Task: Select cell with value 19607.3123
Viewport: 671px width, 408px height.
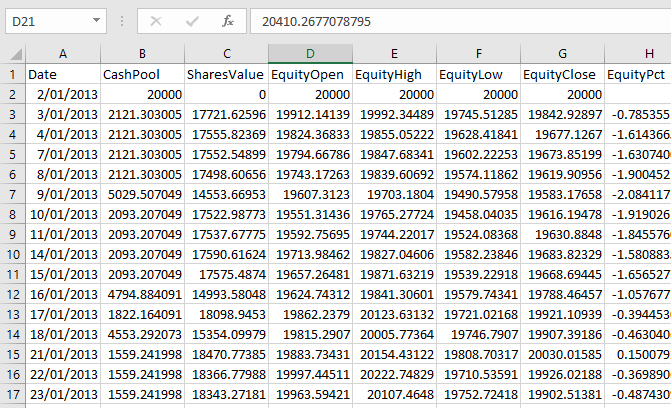Action: [310, 194]
